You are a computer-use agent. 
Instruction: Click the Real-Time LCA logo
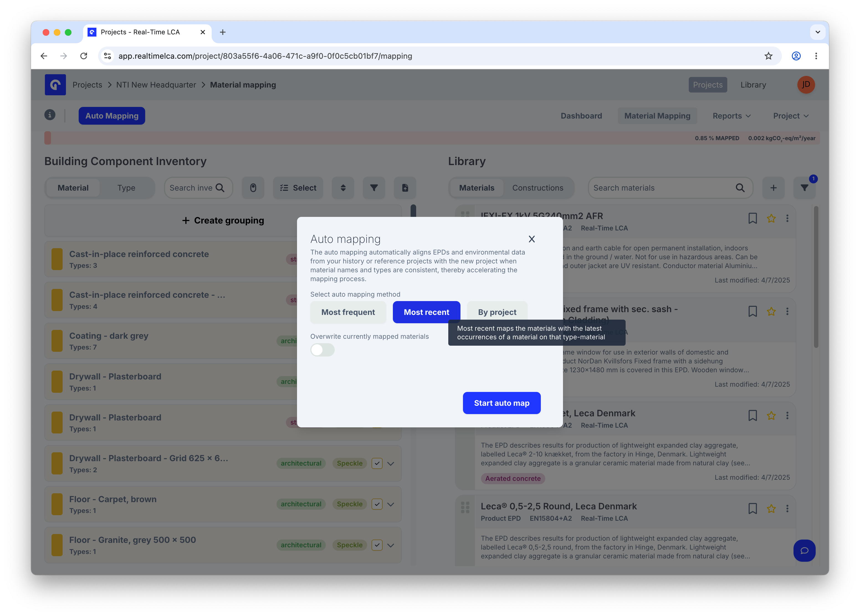coord(55,84)
